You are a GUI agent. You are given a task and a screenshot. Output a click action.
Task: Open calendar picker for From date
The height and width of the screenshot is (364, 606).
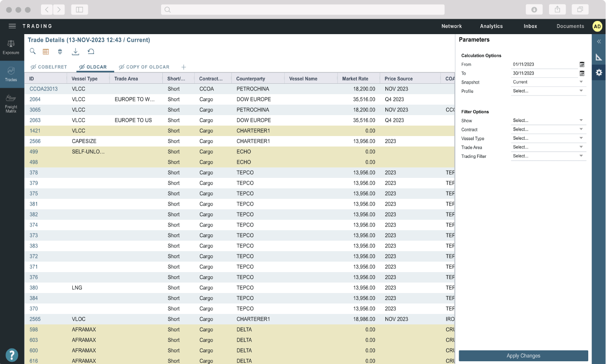pos(582,65)
